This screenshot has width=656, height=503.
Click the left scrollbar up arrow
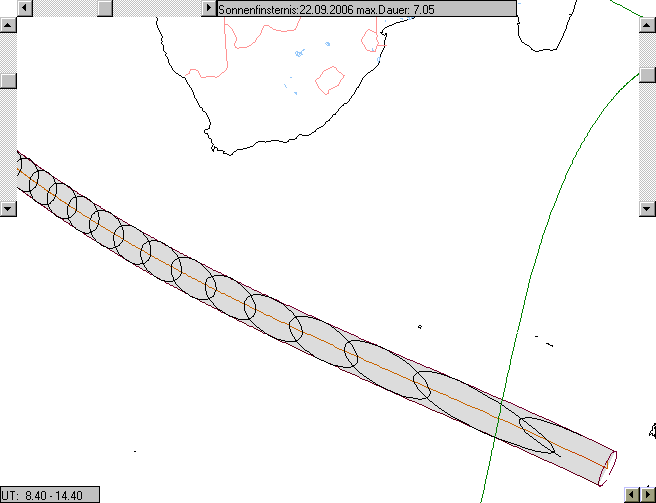click(8, 25)
